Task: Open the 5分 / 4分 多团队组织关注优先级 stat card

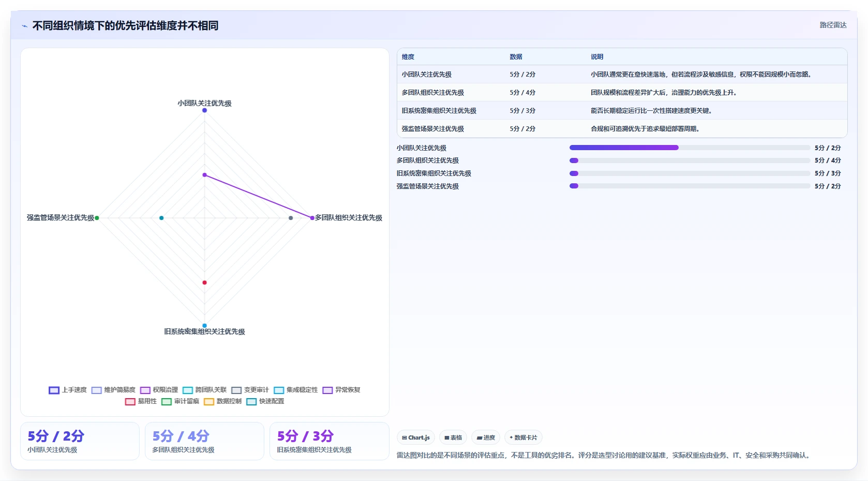Action: point(204,441)
